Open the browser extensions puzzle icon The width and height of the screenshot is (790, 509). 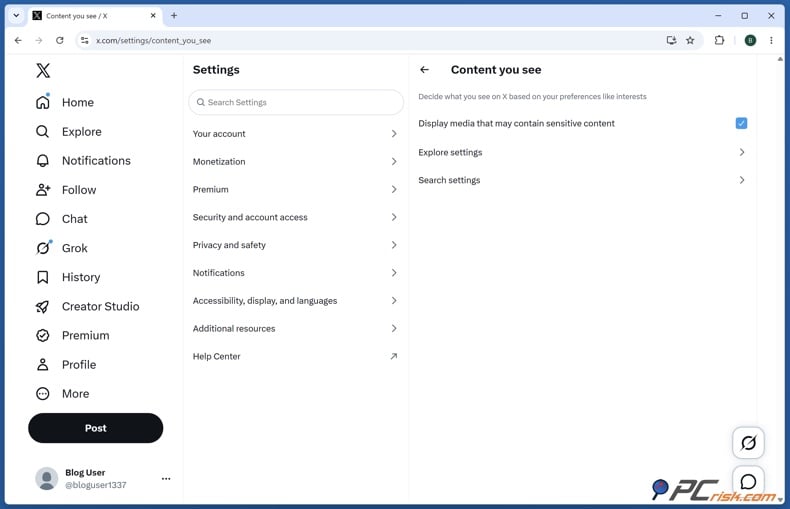[x=719, y=40]
